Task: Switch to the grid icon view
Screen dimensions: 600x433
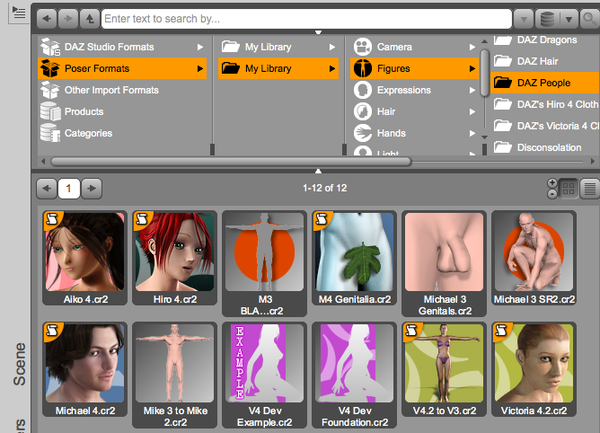Action: (569, 188)
